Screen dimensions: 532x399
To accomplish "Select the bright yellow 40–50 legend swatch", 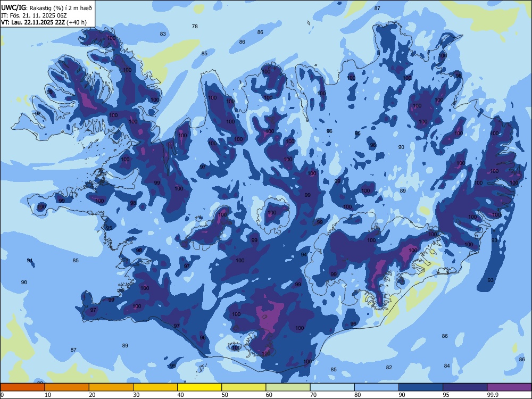I will point(199,387).
